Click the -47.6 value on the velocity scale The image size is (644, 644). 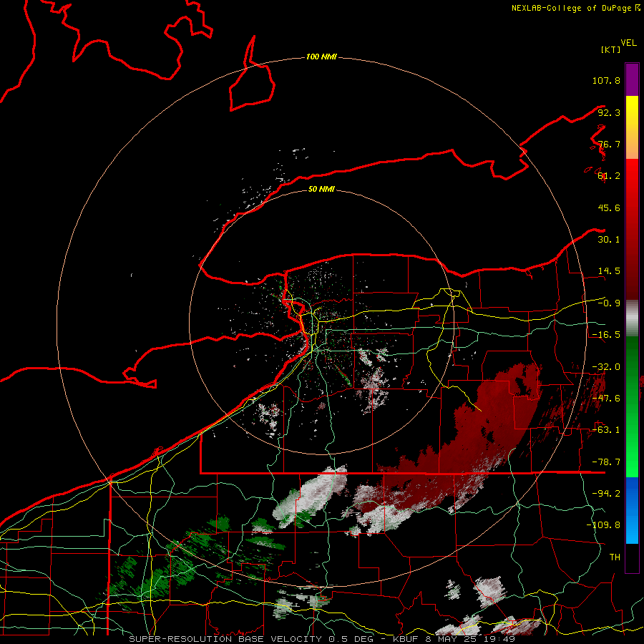tap(606, 399)
